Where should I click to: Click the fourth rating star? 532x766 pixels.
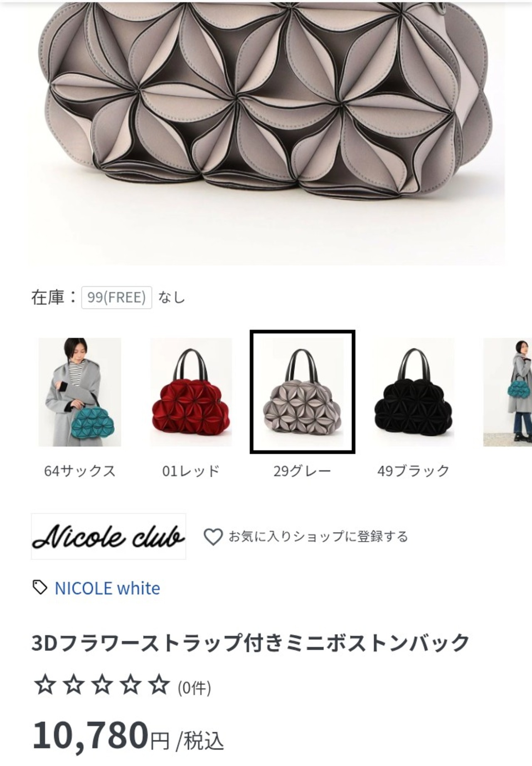(x=131, y=685)
